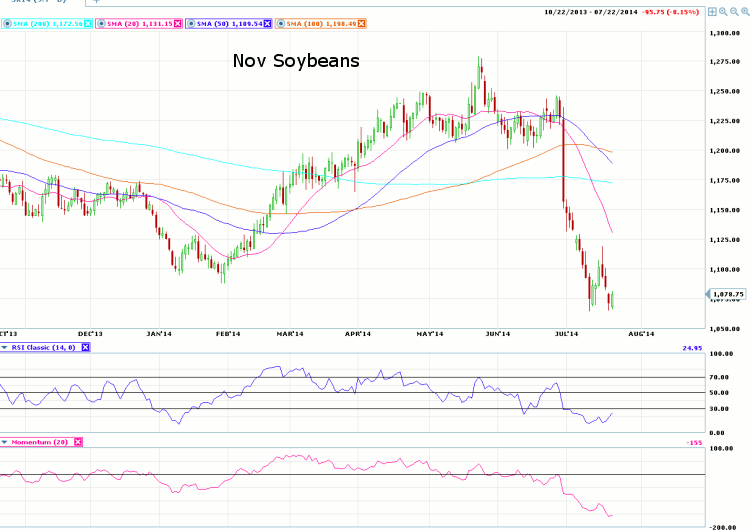This screenshot has width=750, height=531.
Task: Toggle the circle icon on SMA (100) label
Action: 282,23
